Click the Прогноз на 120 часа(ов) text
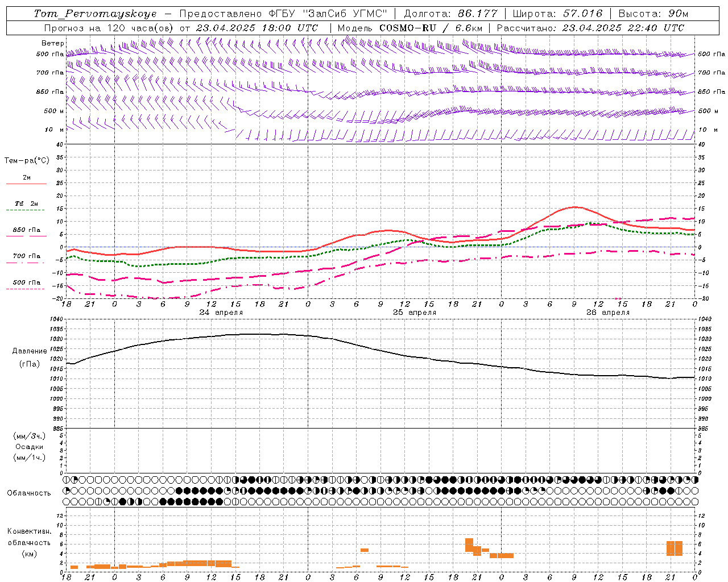728x582 pixels. (110, 28)
